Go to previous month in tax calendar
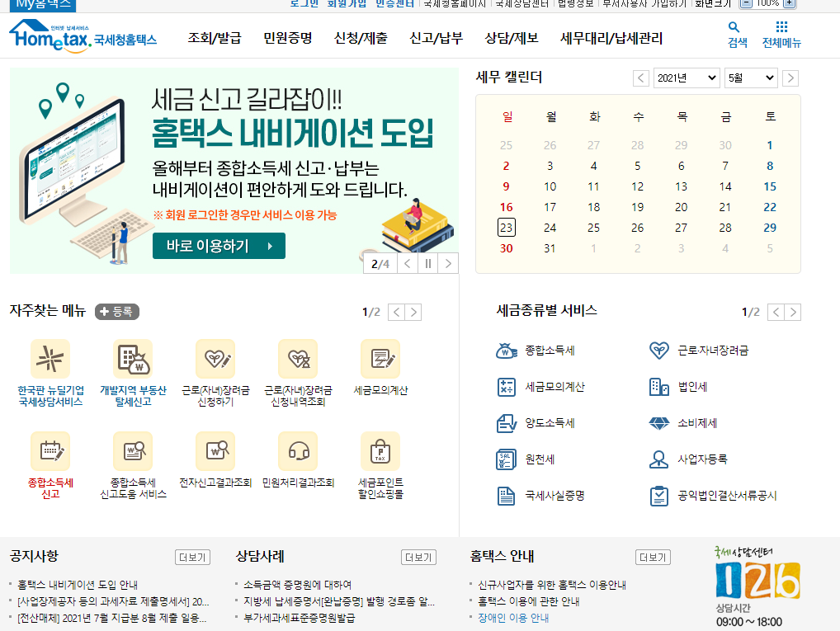Screen dimensions: 840x631 click(640, 78)
